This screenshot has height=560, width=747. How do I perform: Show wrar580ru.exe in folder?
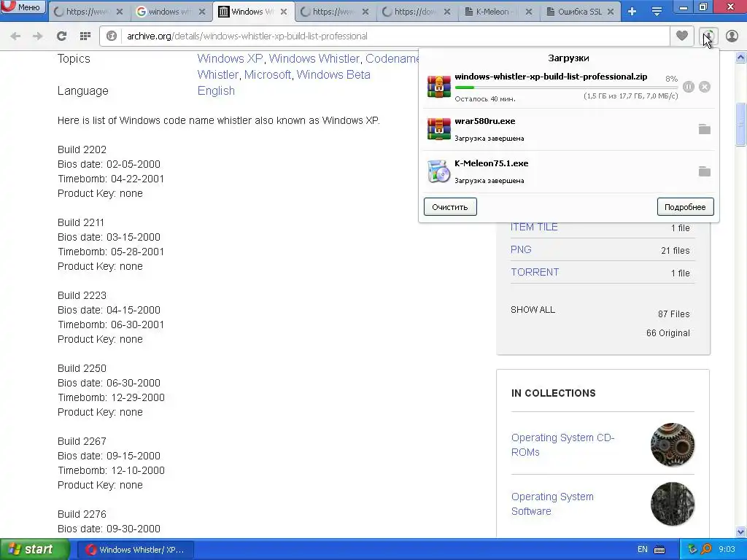point(705,129)
